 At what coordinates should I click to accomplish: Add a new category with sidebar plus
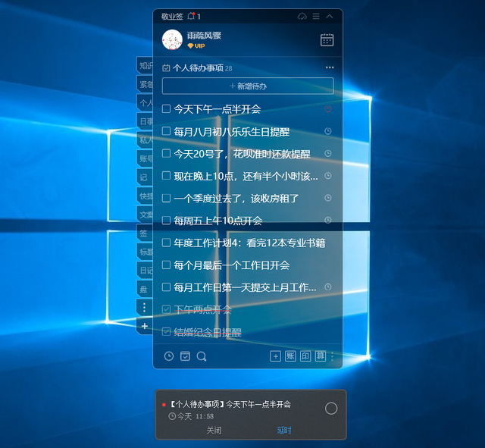(145, 326)
